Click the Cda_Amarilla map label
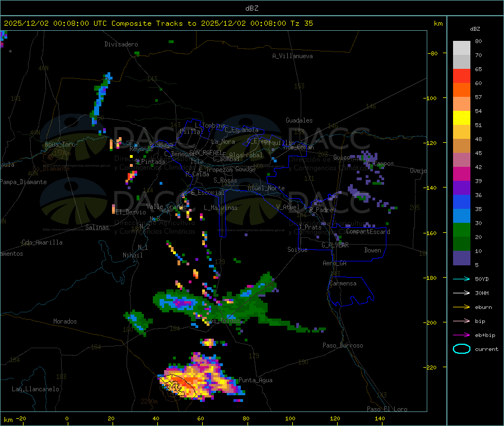The image size is (504, 426). pos(42,242)
